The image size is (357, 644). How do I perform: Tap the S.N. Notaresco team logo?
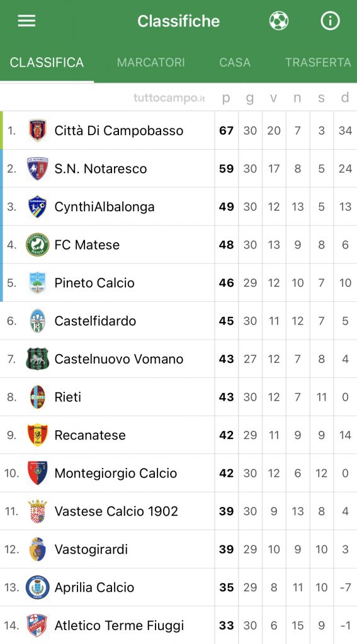click(37, 169)
